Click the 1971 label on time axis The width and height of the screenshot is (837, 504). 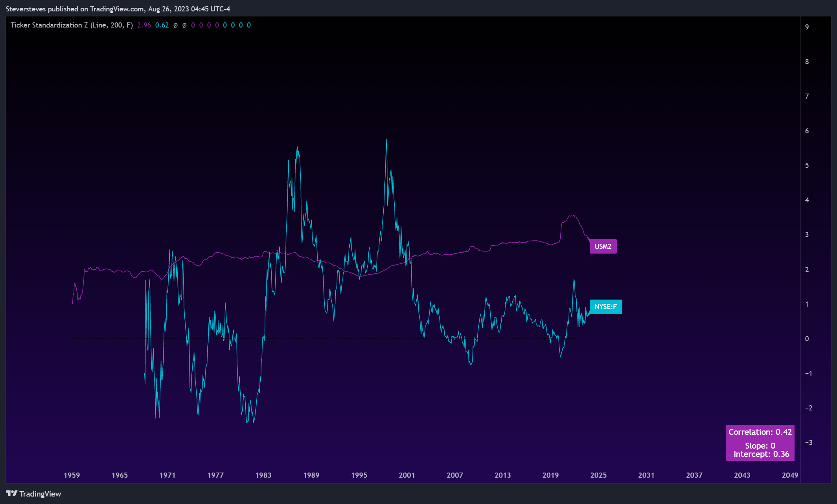click(x=167, y=475)
